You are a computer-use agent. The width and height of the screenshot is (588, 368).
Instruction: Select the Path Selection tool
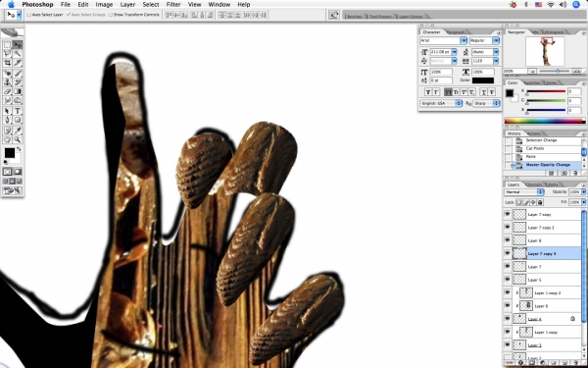point(7,111)
